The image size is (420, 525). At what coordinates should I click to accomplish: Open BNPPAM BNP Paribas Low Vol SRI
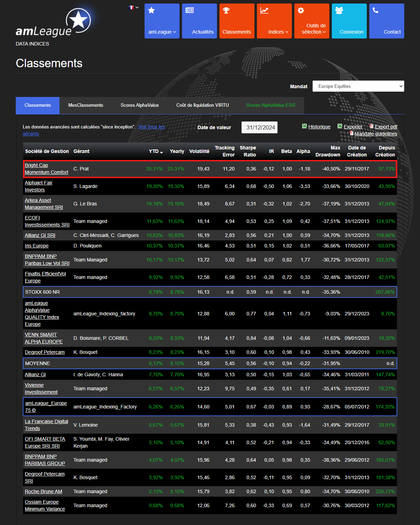coord(47,260)
